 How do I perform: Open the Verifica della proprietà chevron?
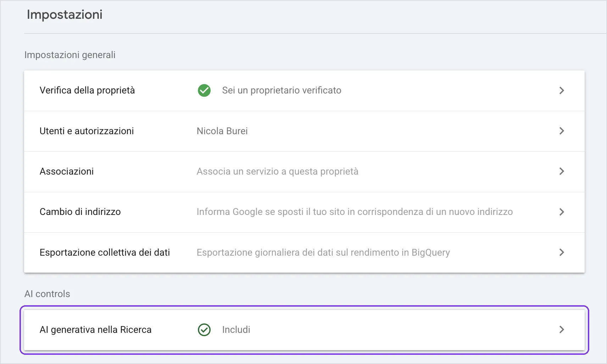tap(562, 90)
